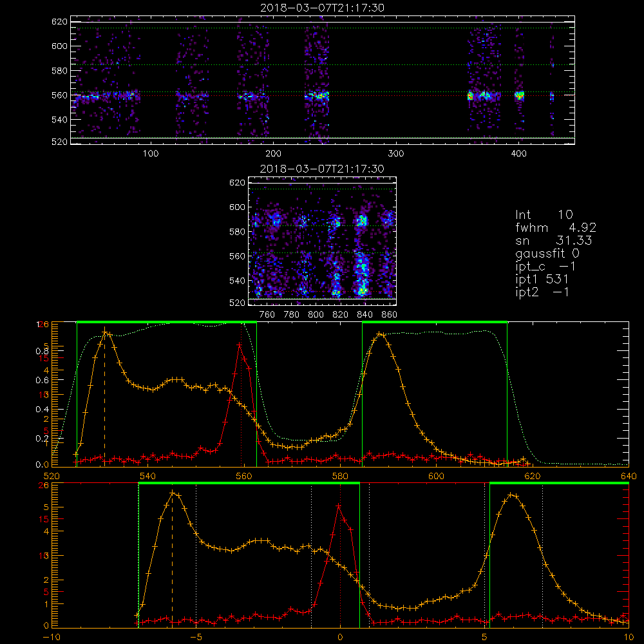The height and width of the screenshot is (644, 644).
Task: Click the 'gaussfit 0' parameter line
Action: coord(547,253)
